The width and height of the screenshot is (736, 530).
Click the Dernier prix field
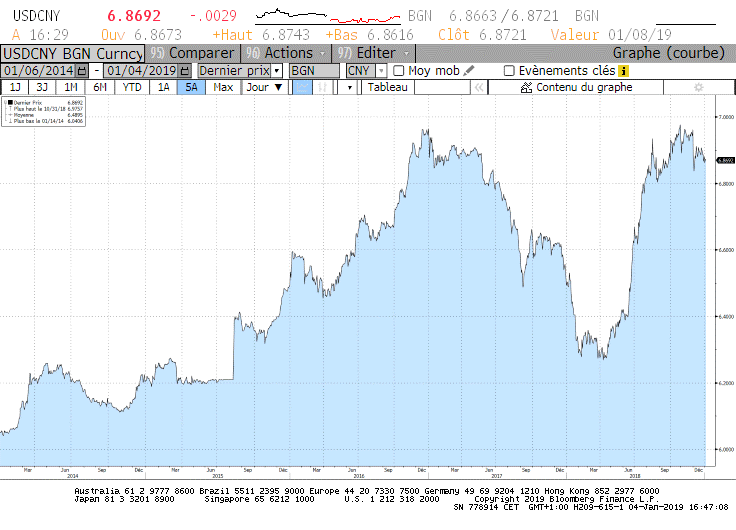pos(235,71)
